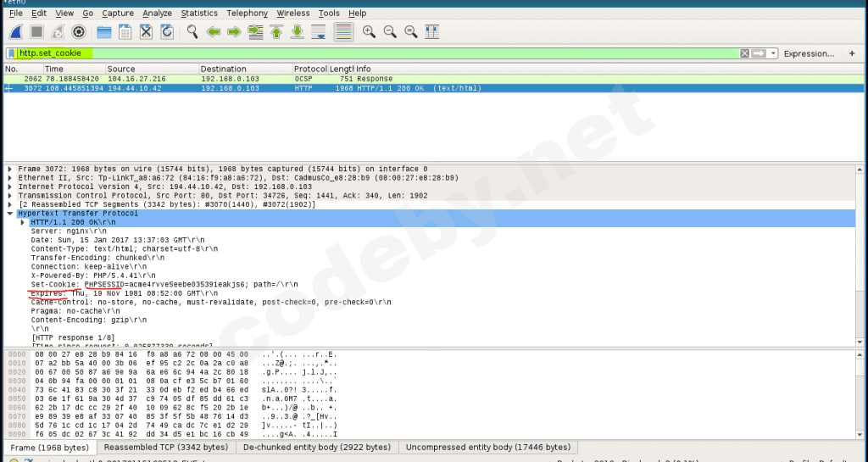Zoom out packet text
Image resolution: width=868 pixels, height=462 pixels.
[x=390, y=32]
